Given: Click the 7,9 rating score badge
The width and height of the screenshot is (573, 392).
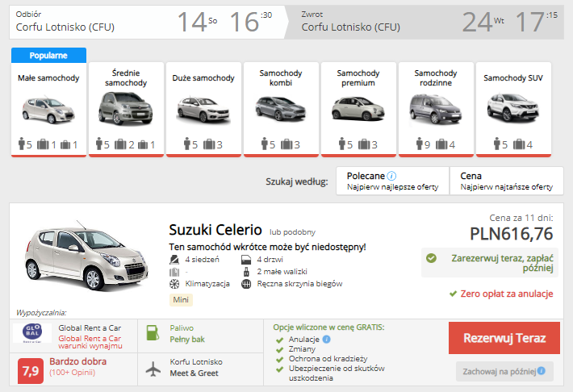Looking at the screenshot, I should click(30, 371).
